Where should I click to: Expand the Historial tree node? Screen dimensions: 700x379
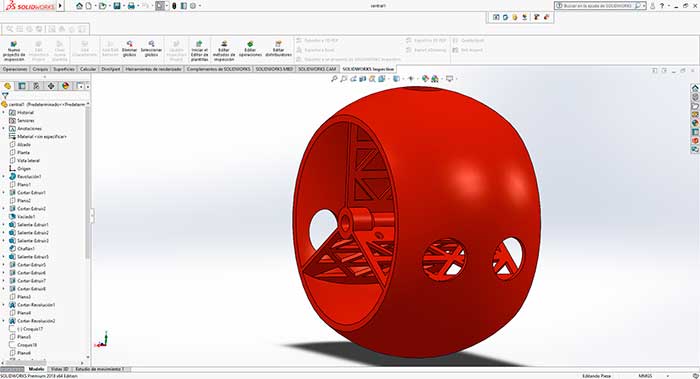pyautogui.click(x=4, y=112)
